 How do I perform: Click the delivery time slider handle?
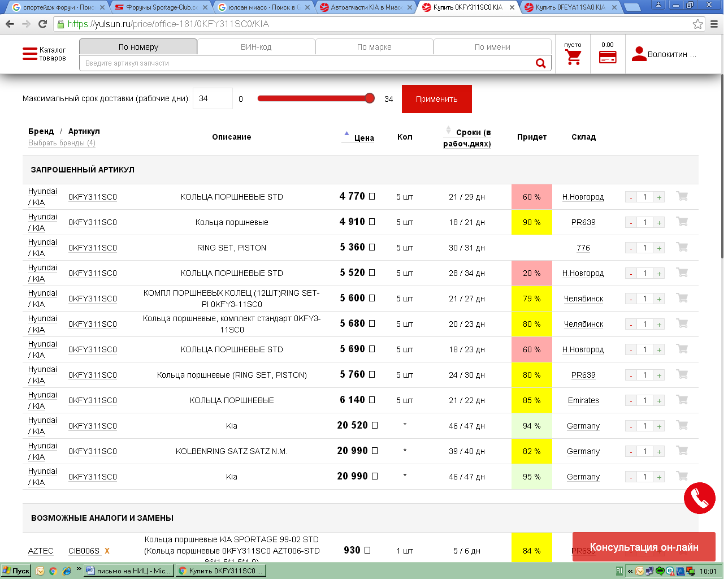pos(370,98)
